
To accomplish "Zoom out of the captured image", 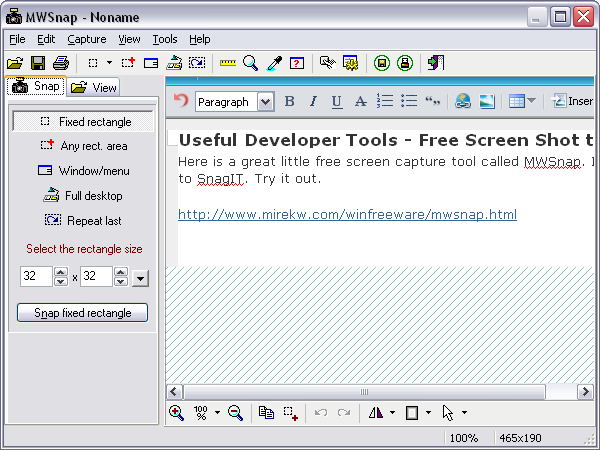I will tap(235, 413).
